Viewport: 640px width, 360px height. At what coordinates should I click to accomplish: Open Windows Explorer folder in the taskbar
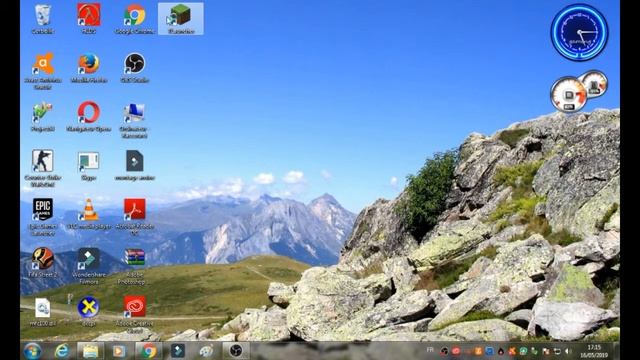[90, 351]
